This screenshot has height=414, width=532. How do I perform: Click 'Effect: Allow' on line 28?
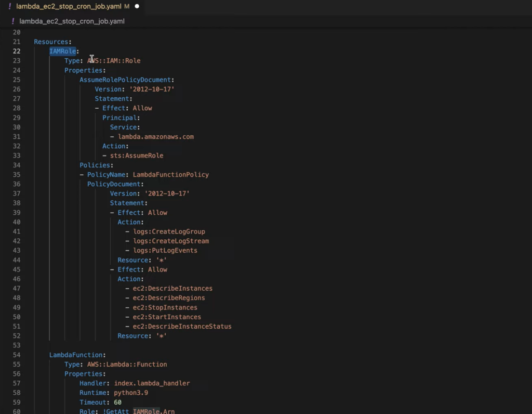pos(127,108)
